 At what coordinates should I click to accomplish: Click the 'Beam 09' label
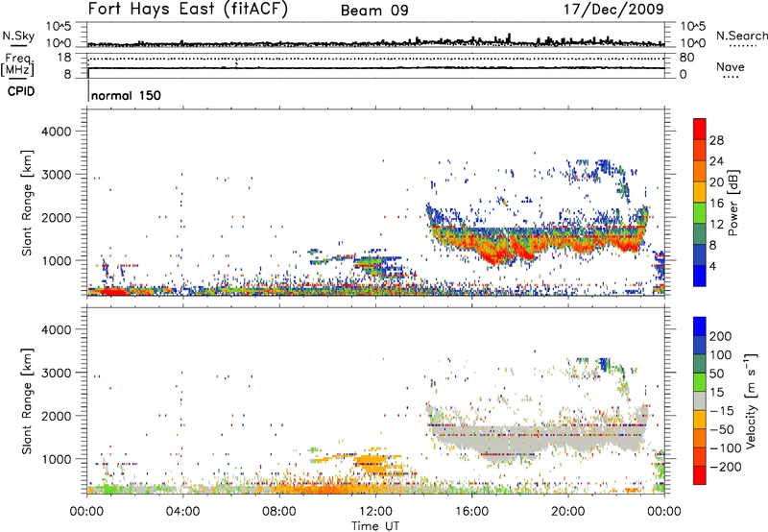pyautogui.click(x=374, y=11)
